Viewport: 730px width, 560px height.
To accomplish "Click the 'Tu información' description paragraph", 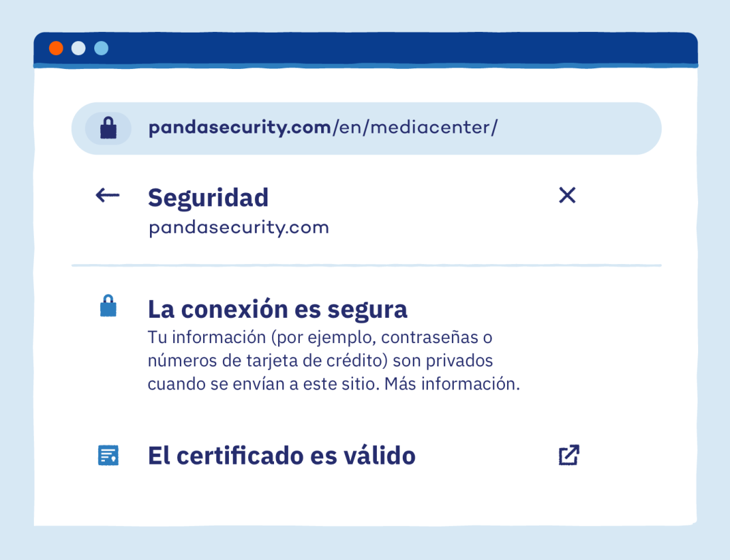I will point(320,361).
